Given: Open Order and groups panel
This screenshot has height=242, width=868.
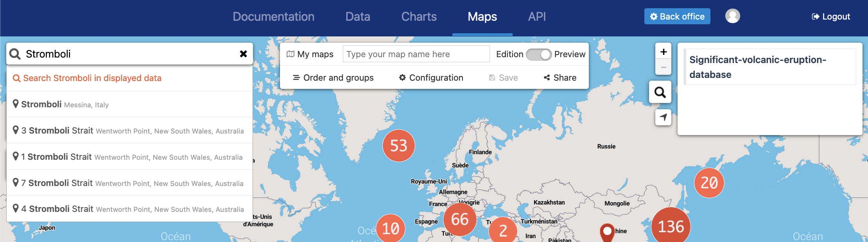Looking at the screenshot, I should [x=333, y=78].
